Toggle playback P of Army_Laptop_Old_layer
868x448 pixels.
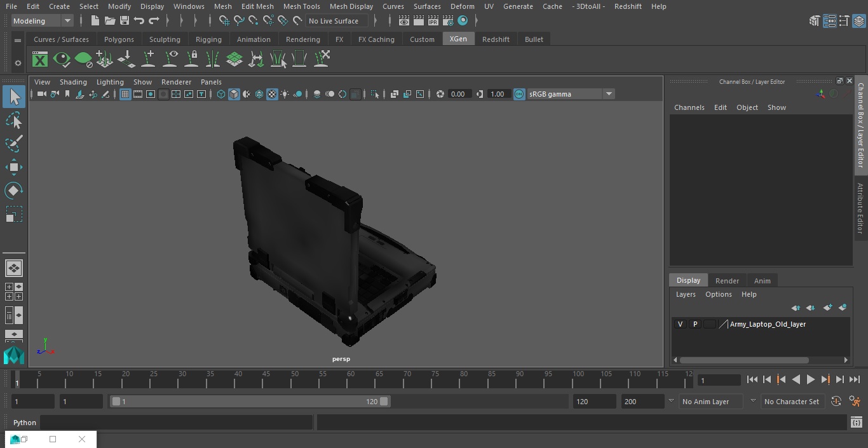point(695,324)
